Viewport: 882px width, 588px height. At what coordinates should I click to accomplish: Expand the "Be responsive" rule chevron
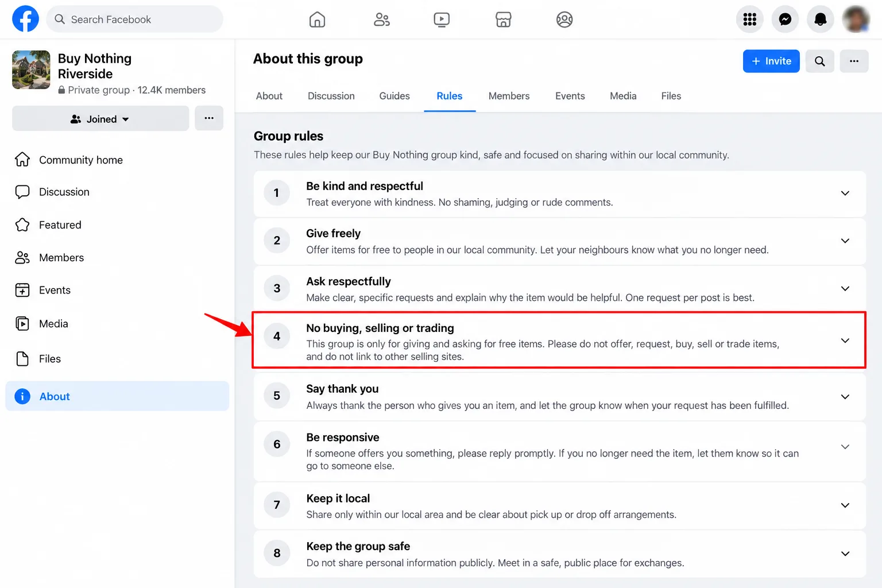point(845,447)
